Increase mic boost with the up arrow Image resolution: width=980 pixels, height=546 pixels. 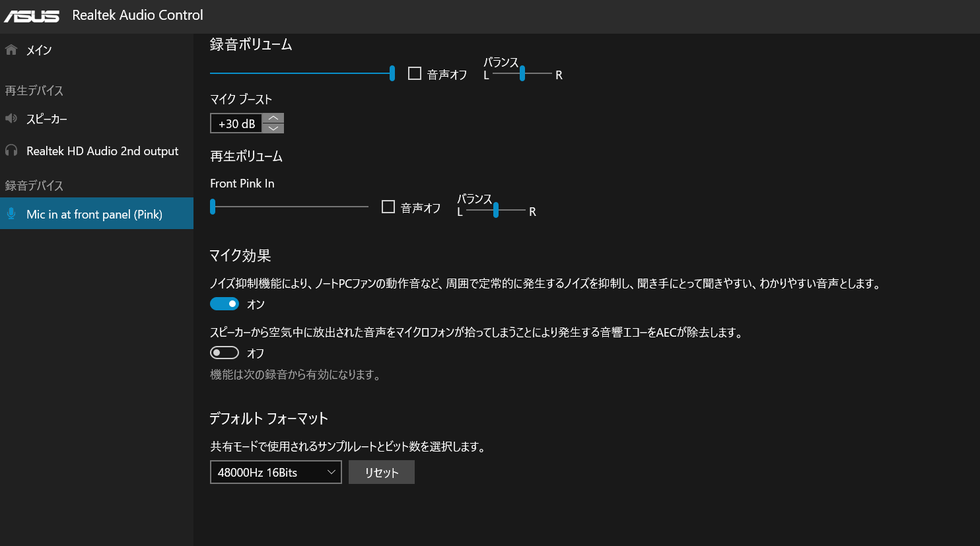click(x=273, y=118)
